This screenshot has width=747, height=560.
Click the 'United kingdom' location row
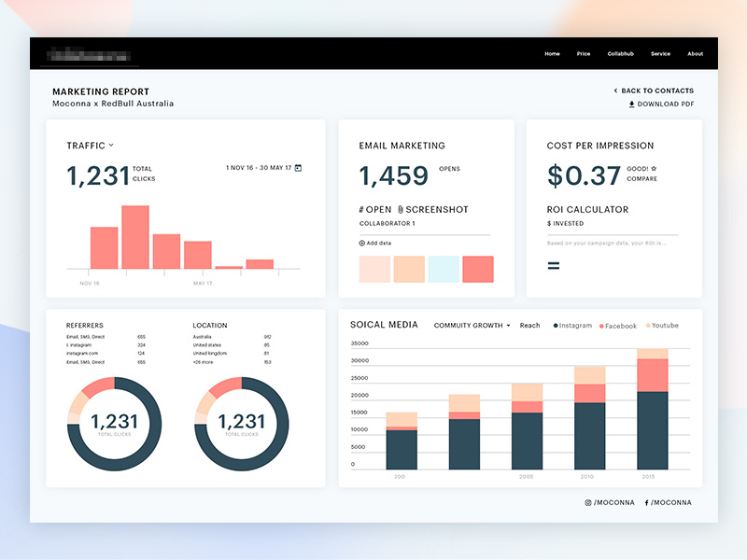[x=232, y=354]
